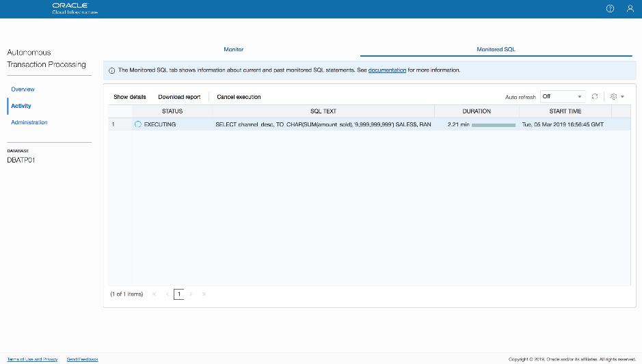The height and width of the screenshot is (364, 642).
Task: Click the Oracle Cloud Infrastructure logo
Action: (75, 9)
